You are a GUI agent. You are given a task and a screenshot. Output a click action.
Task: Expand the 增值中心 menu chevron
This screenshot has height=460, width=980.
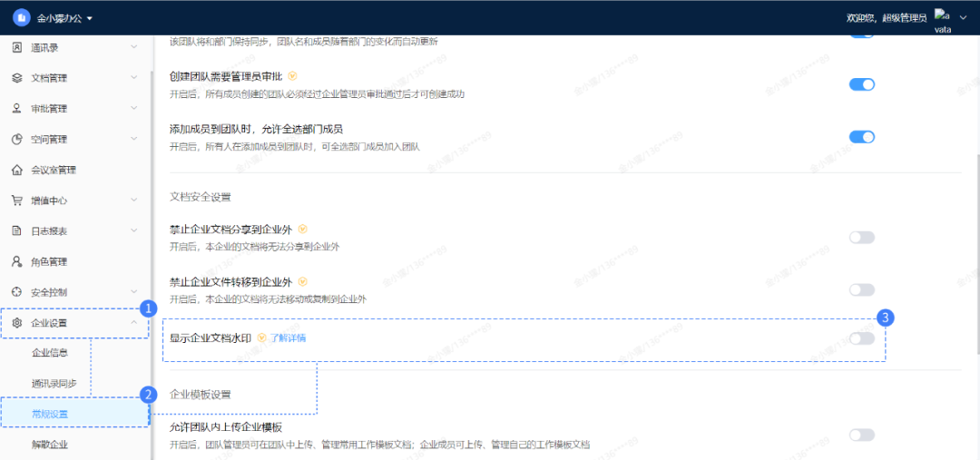pos(133,201)
